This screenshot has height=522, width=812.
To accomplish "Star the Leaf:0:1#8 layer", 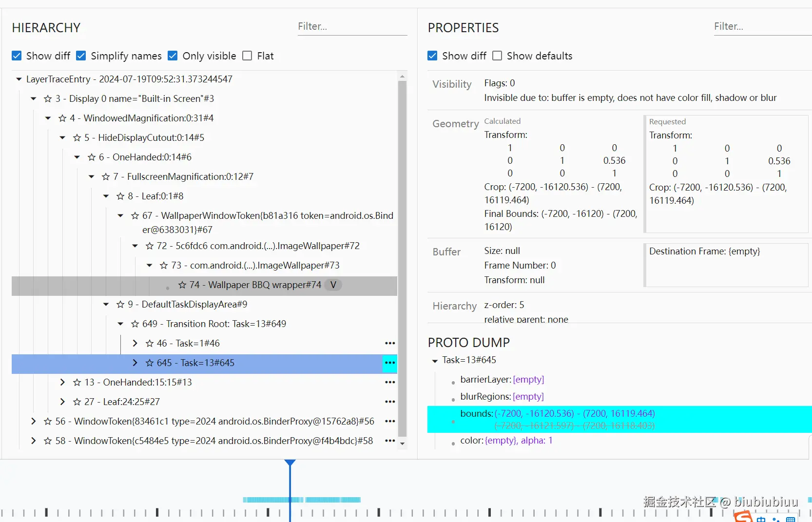I will (120, 196).
